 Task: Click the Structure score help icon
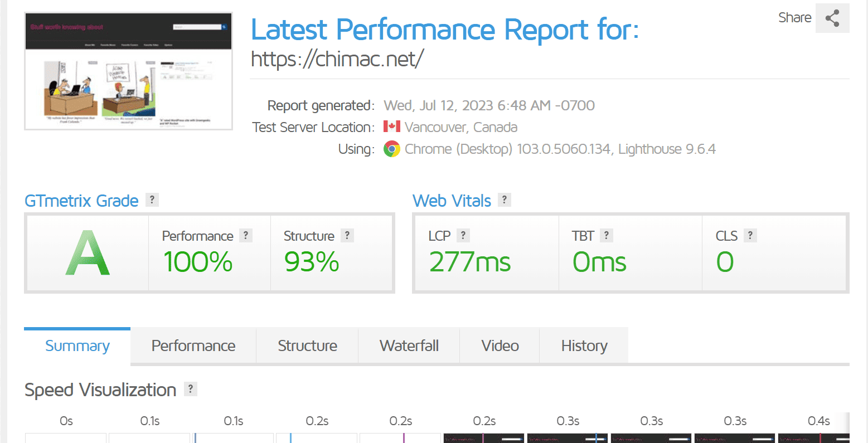point(347,236)
